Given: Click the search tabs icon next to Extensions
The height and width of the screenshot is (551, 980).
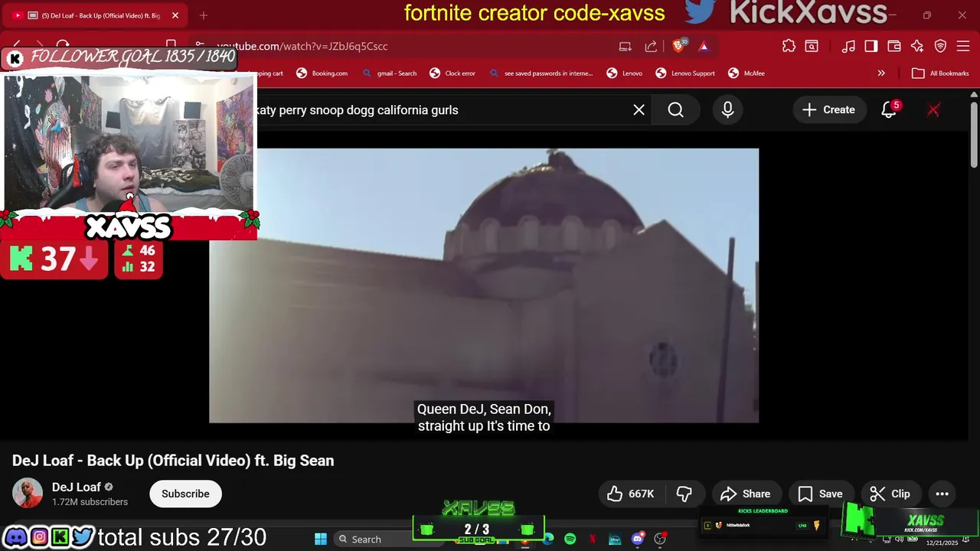Looking at the screenshot, I should pos(812,46).
